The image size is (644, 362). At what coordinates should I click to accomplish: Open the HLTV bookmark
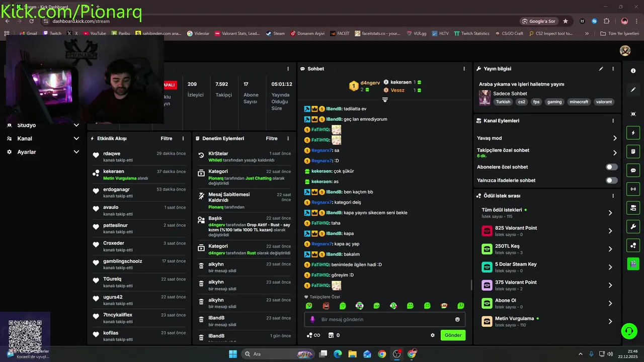[440, 34]
